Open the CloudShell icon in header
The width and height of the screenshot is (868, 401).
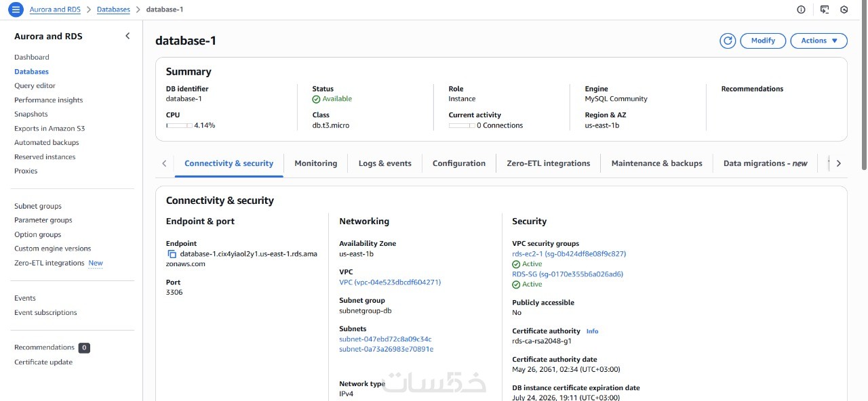coord(825,9)
